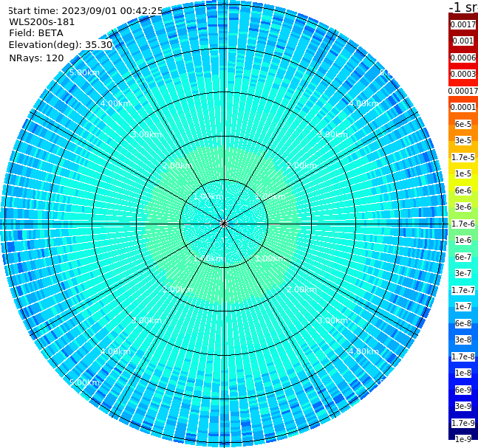Viewport: 478px width, 448px height.
Task: Click the 1.7e-6 colorbar label
Action: 463,224
